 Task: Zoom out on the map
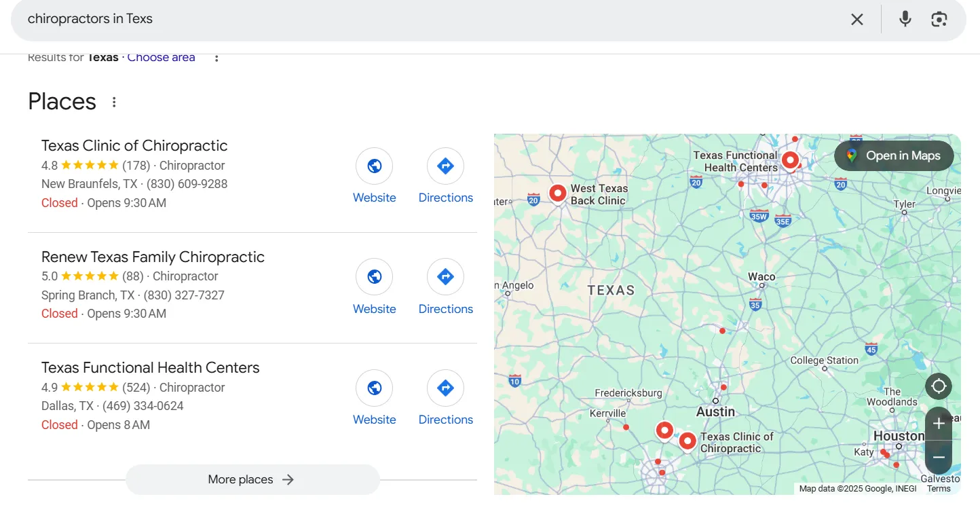(939, 458)
